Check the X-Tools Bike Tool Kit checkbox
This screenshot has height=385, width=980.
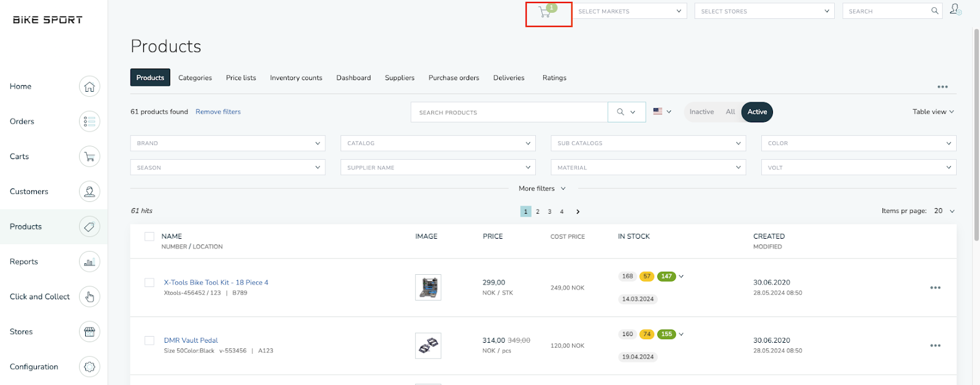click(149, 283)
